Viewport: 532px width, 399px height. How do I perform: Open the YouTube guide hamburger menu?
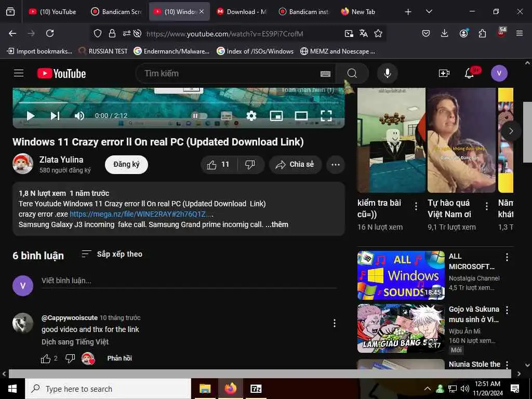pos(19,73)
